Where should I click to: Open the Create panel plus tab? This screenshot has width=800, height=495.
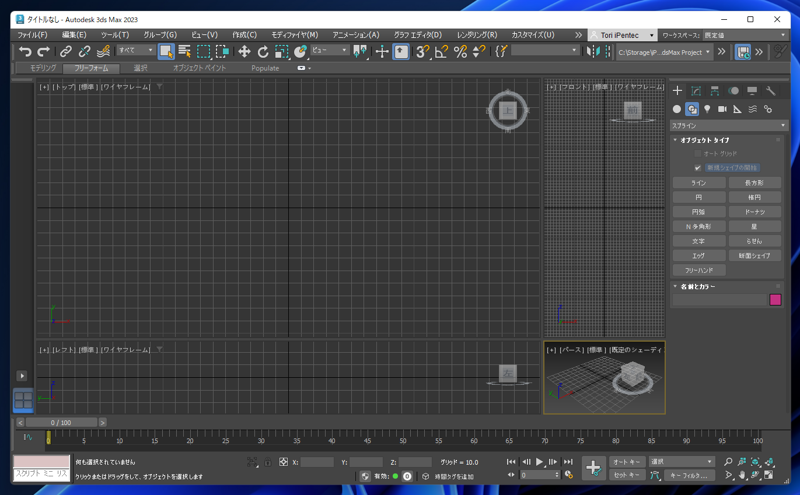pos(677,91)
